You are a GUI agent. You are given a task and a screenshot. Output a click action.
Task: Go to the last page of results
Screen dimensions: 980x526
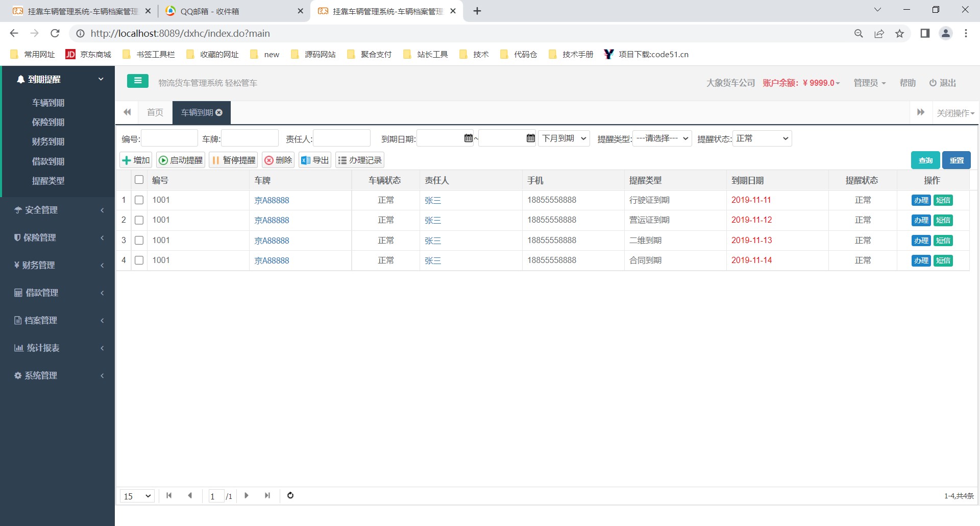267,495
